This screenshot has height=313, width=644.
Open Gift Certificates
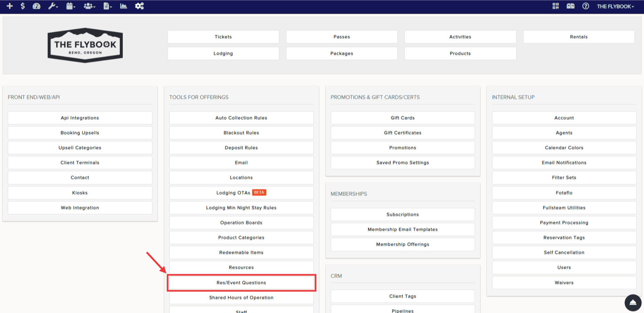pos(403,133)
